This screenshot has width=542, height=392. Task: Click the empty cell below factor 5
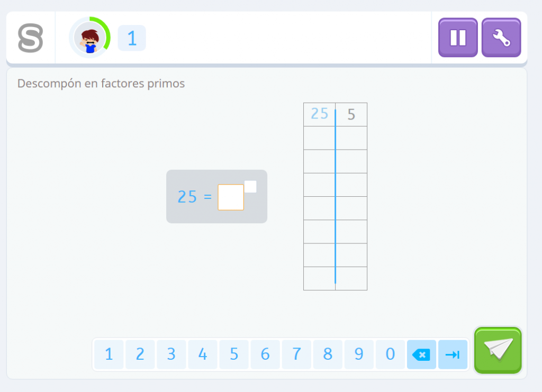[351, 138]
